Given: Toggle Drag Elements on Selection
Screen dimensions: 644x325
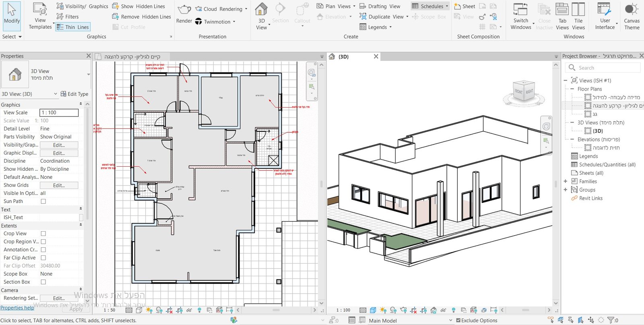Looking at the screenshot, I should pos(591,320).
